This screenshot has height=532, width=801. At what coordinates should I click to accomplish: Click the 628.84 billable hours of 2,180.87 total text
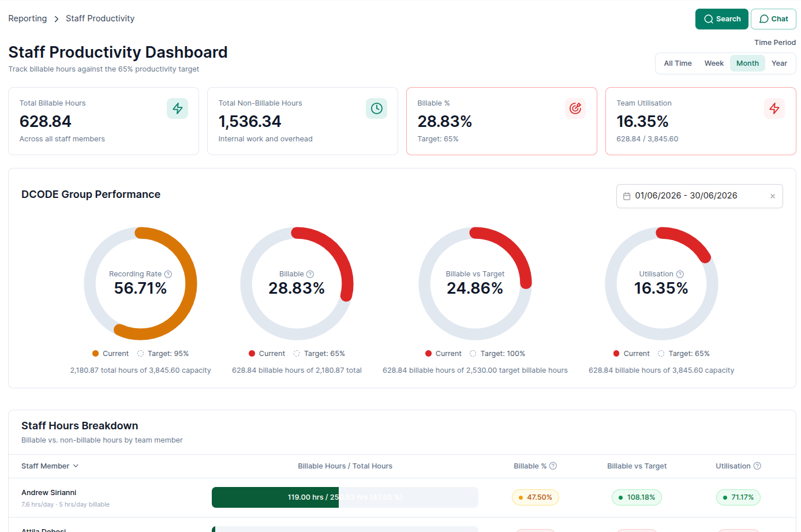297,370
